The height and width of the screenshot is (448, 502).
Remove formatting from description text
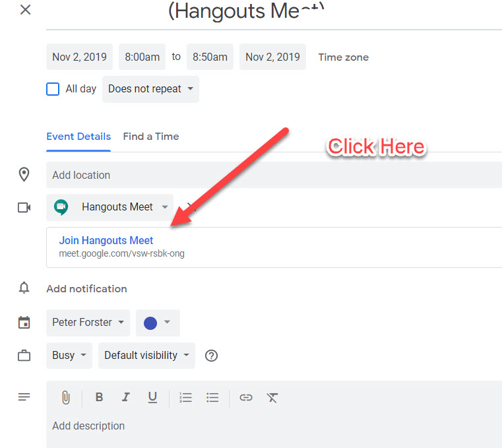coord(272,397)
